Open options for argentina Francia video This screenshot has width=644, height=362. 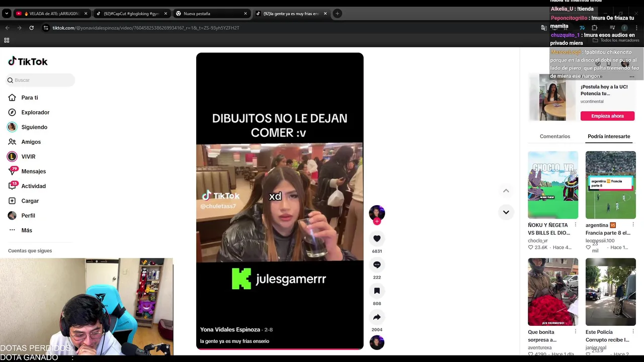click(633, 225)
